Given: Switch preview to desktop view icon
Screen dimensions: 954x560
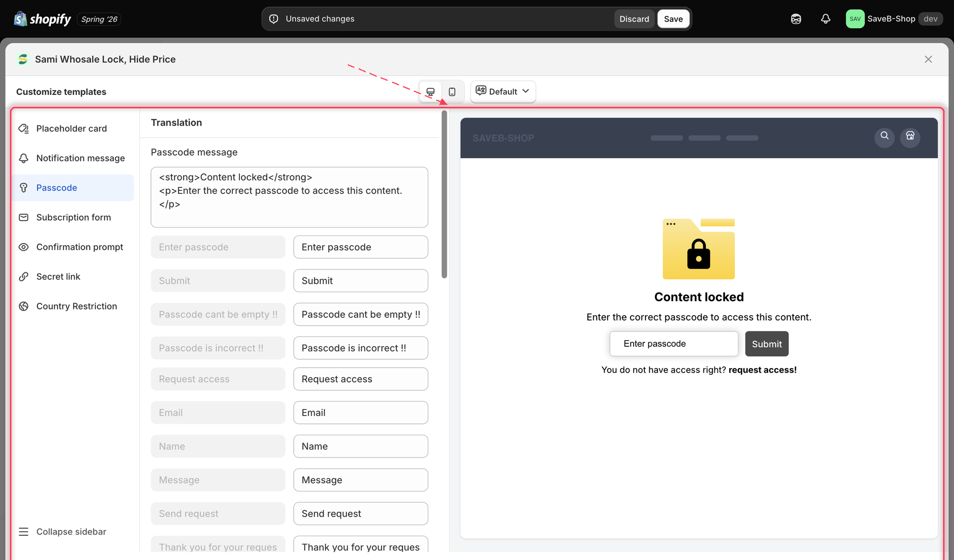Looking at the screenshot, I should 430,92.
